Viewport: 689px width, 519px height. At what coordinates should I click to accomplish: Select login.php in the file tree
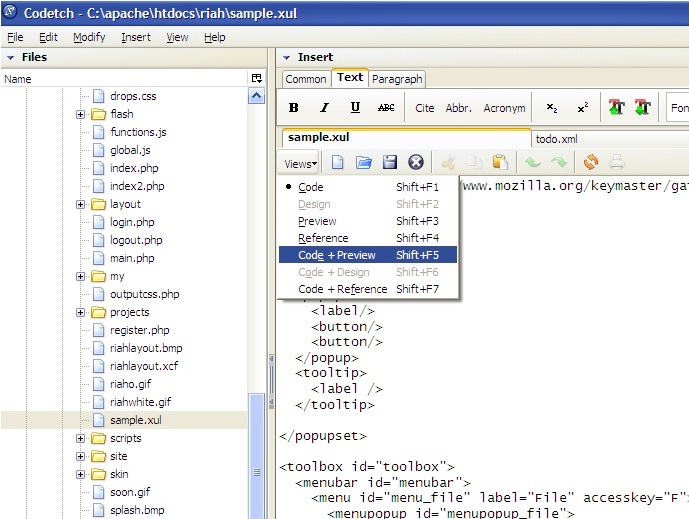(132, 222)
